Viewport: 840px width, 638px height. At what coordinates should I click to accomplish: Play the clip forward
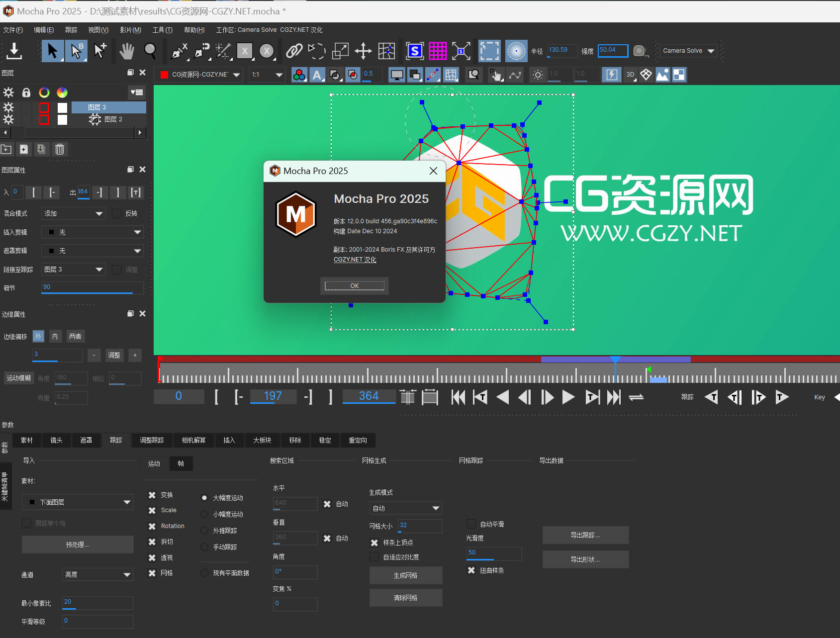tap(568, 397)
